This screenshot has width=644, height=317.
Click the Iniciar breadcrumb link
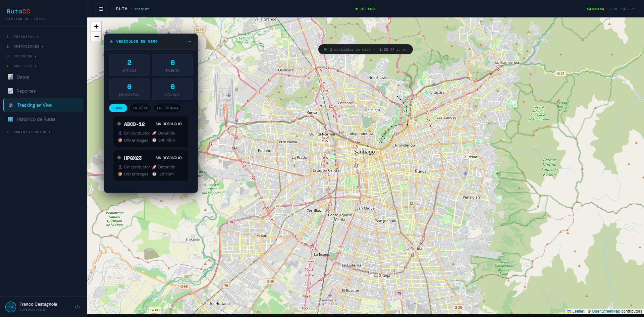click(142, 9)
